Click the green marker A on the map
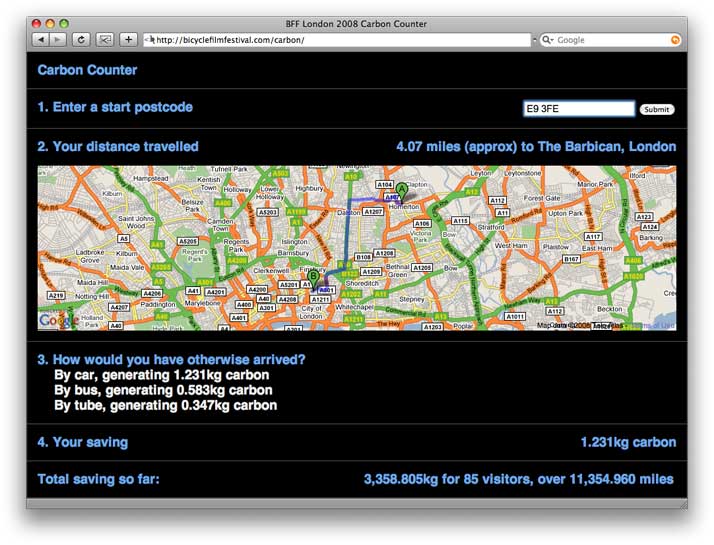The width and height of the screenshot is (714, 545). click(x=402, y=189)
